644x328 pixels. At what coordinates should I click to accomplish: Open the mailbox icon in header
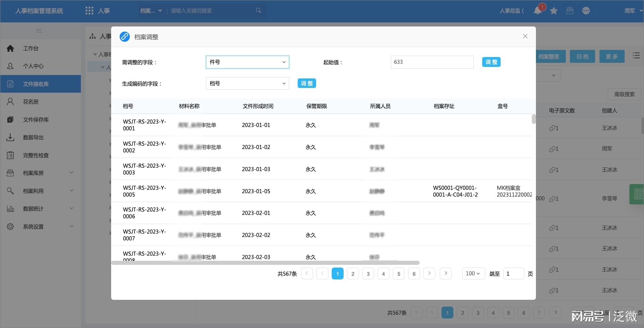click(570, 11)
